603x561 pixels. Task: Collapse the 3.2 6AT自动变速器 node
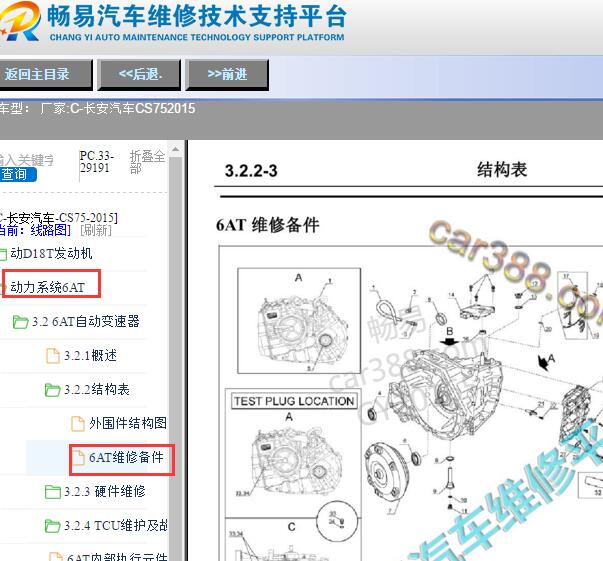coord(85,321)
